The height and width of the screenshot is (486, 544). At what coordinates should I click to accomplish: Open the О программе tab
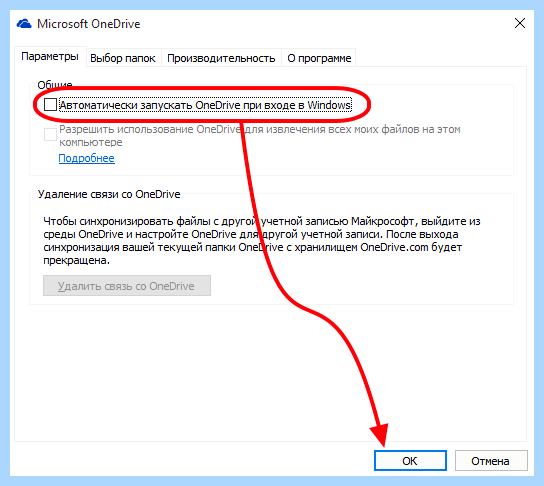click(319, 58)
